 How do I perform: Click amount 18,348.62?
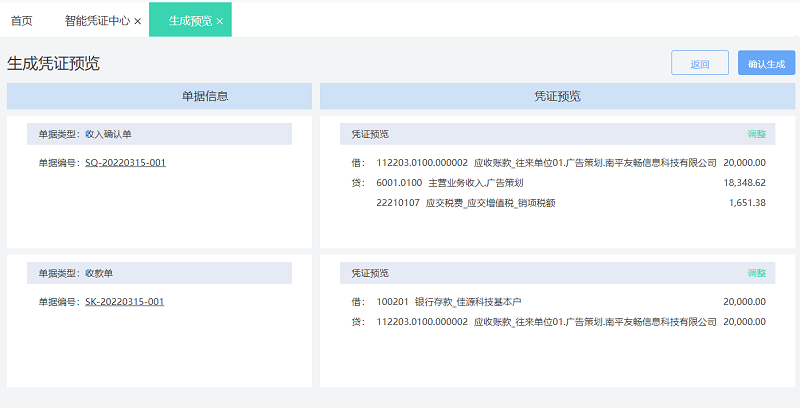[744, 183]
